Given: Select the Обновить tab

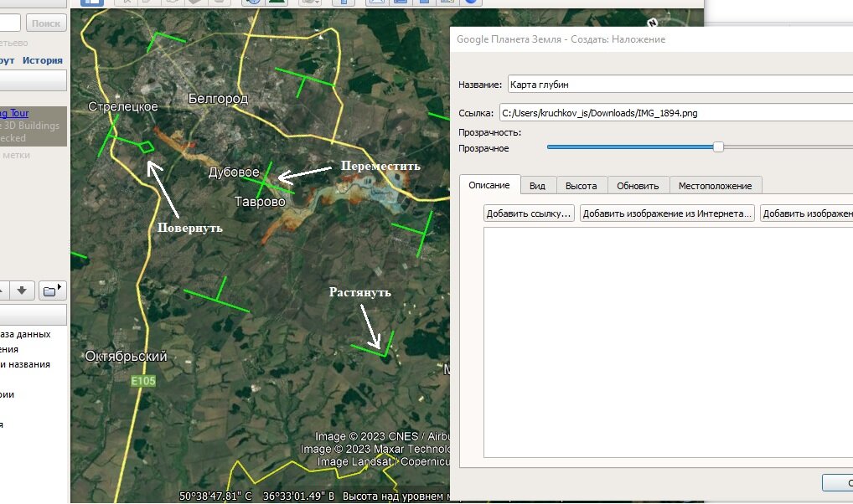Looking at the screenshot, I should (x=638, y=186).
